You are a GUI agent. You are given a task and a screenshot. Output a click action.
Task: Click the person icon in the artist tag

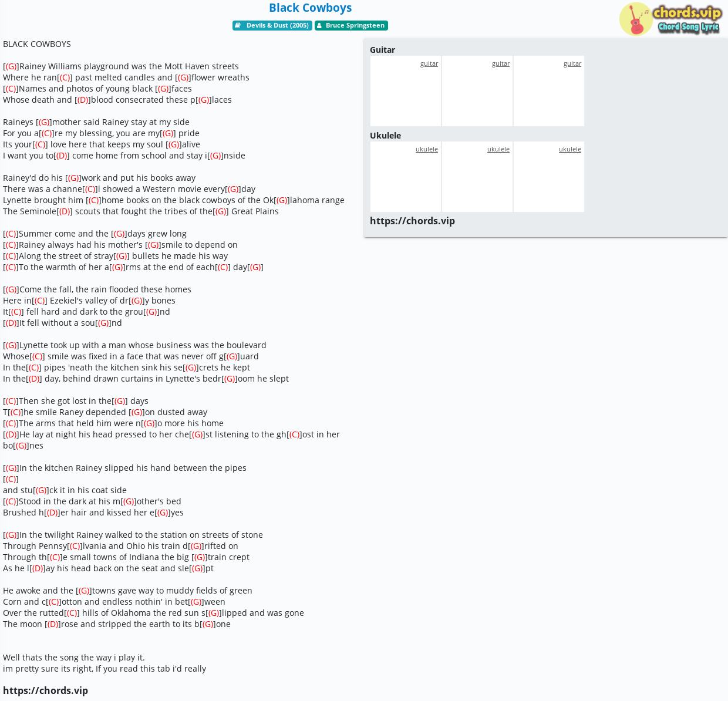[x=319, y=25]
